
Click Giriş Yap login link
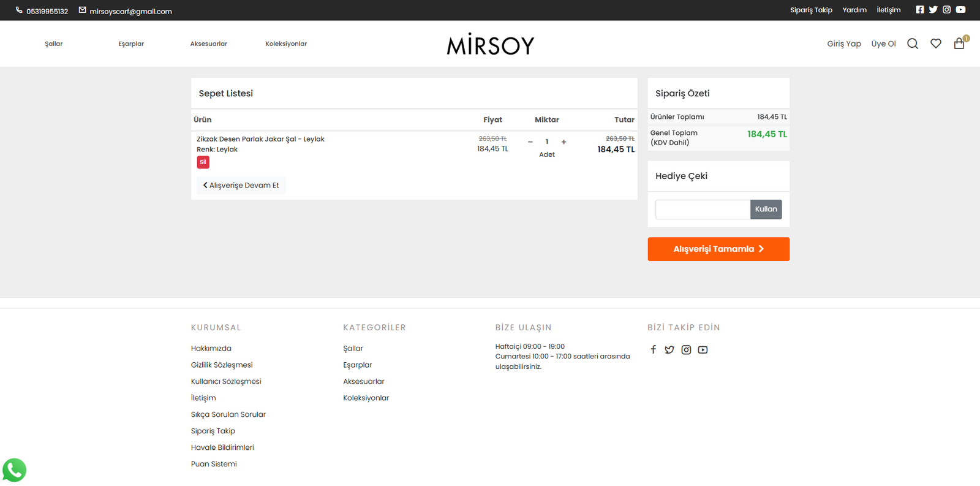pos(843,44)
